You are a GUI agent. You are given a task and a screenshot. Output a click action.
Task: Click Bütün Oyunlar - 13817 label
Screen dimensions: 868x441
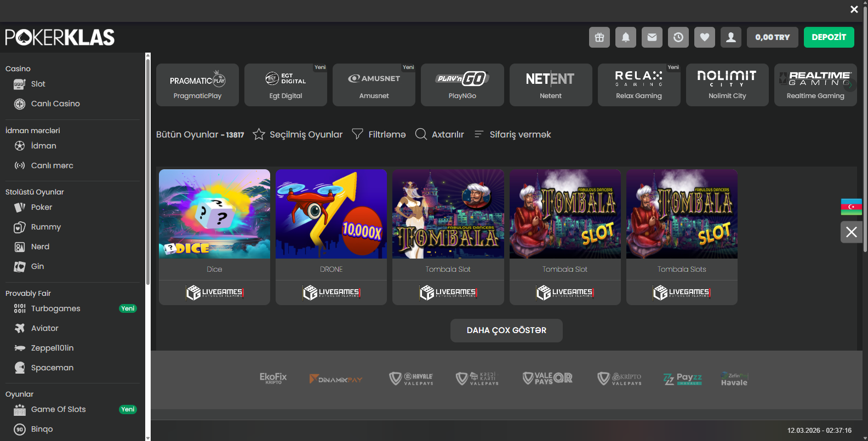click(200, 134)
